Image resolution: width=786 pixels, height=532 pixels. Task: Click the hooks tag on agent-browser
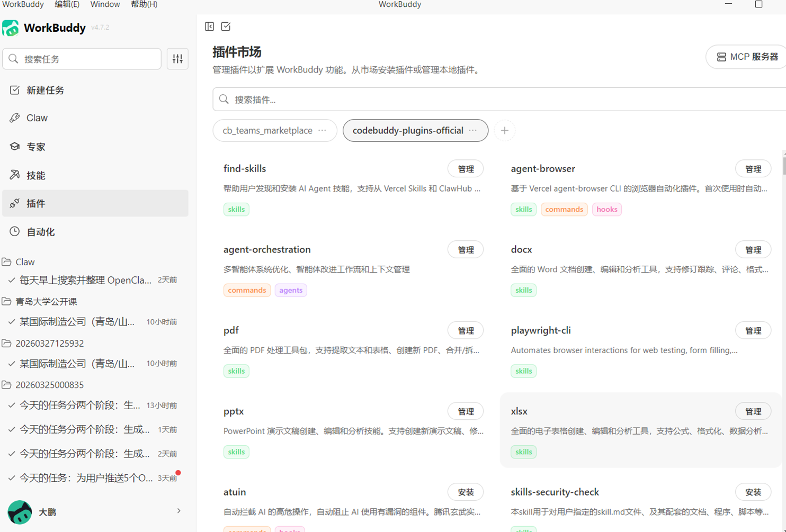[607, 209]
